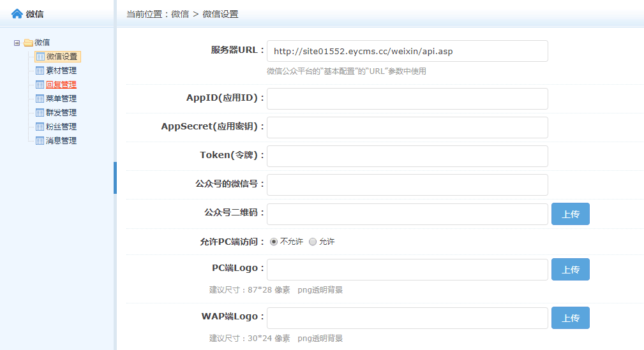Focus the AppID(应用ID) input field
The height and width of the screenshot is (350, 644).
pyautogui.click(x=407, y=99)
